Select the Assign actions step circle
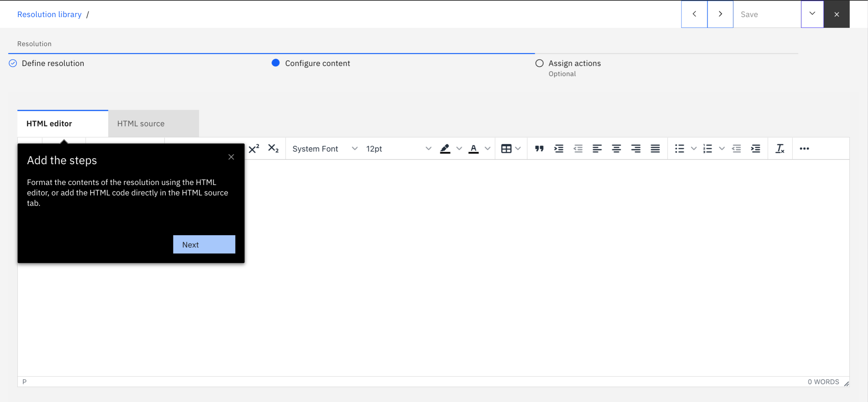The width and height of the screenshot is (868, 402). coord(539,63)
